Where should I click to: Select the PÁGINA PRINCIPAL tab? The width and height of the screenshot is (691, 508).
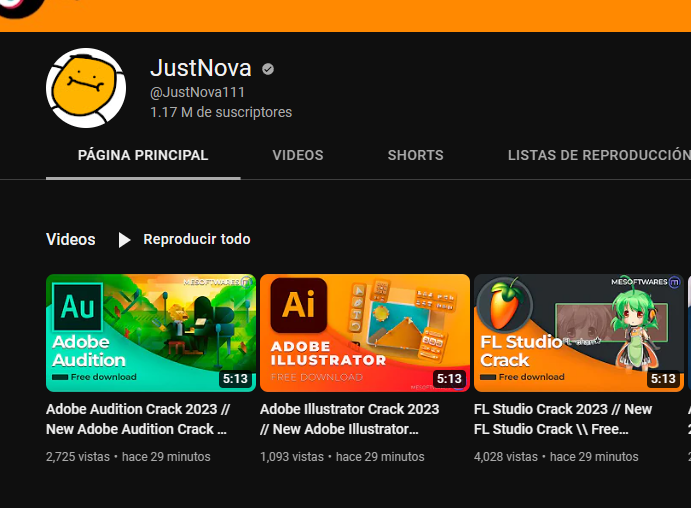click(x=143, y=155)
